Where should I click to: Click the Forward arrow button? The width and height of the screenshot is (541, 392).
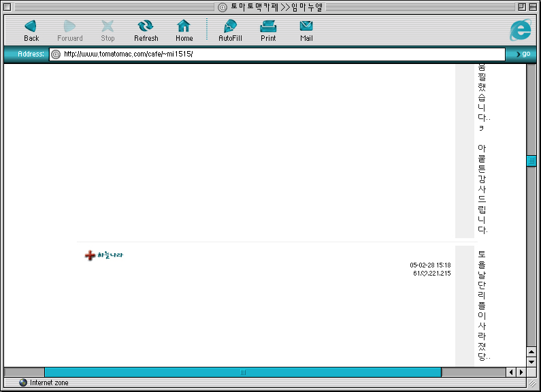tap(69, 30)
